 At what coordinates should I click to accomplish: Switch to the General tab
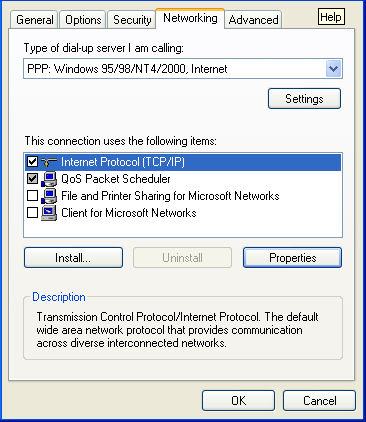pyautogui.click(x=34, y=20)
